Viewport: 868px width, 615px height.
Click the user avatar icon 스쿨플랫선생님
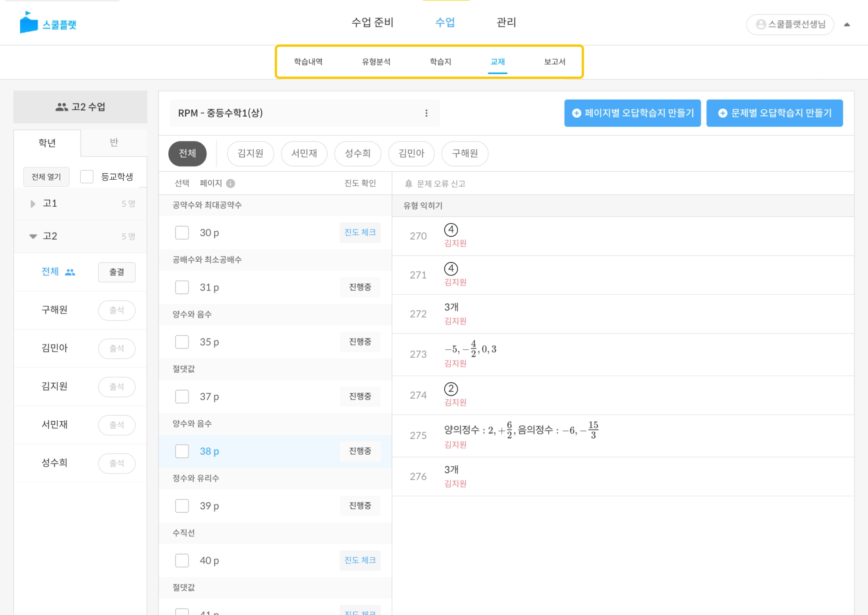click(761, 25)
